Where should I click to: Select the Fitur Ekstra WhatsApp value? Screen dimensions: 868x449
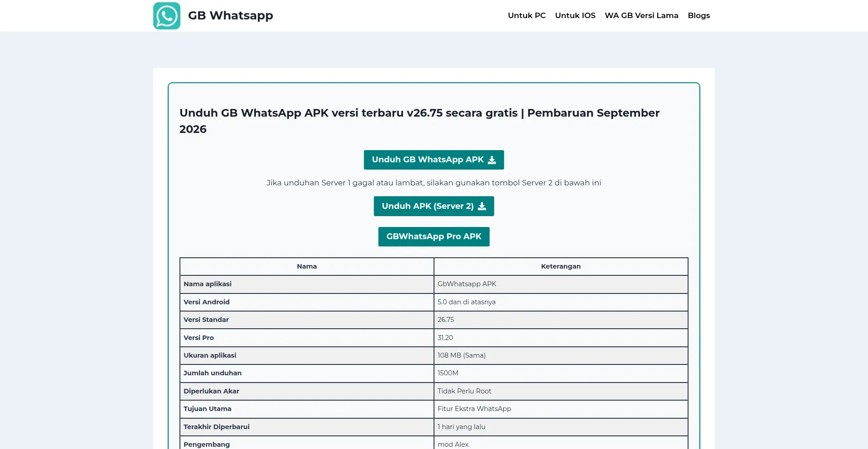pyautogui.click(x=474, y=409)
